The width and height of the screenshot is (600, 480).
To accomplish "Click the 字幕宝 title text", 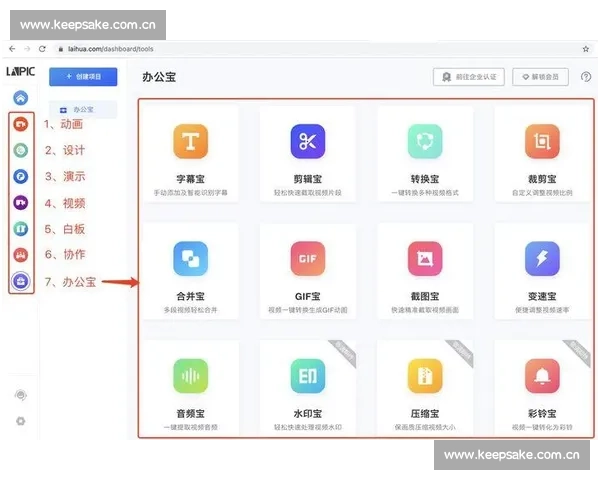I will (x=191, y=179).
